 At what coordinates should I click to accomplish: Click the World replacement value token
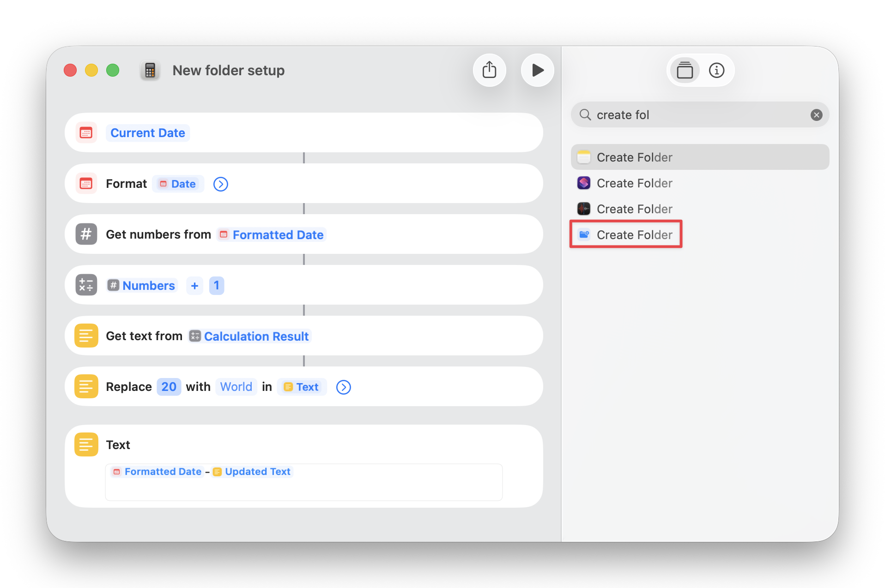coord(236,387)
